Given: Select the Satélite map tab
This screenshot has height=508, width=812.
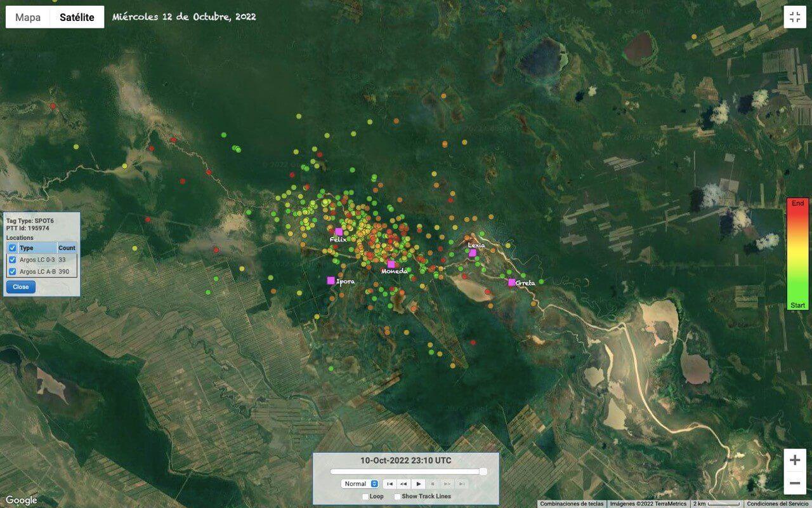Looking at the screenshot, I should point(77,17).
